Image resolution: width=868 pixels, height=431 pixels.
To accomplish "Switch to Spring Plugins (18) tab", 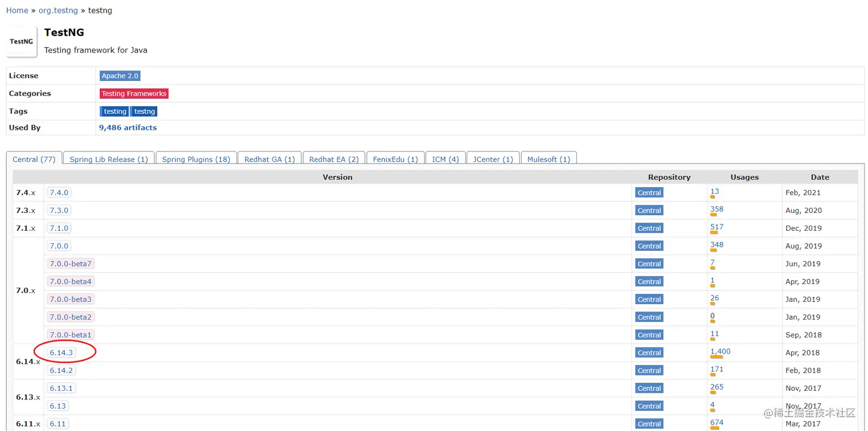I will click(196, 159).
